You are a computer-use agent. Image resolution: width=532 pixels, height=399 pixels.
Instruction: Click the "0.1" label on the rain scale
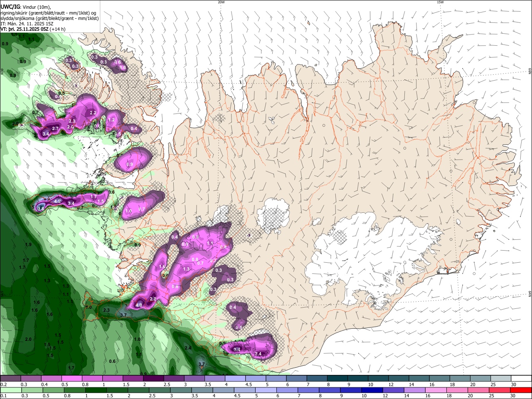pos(3,396)
